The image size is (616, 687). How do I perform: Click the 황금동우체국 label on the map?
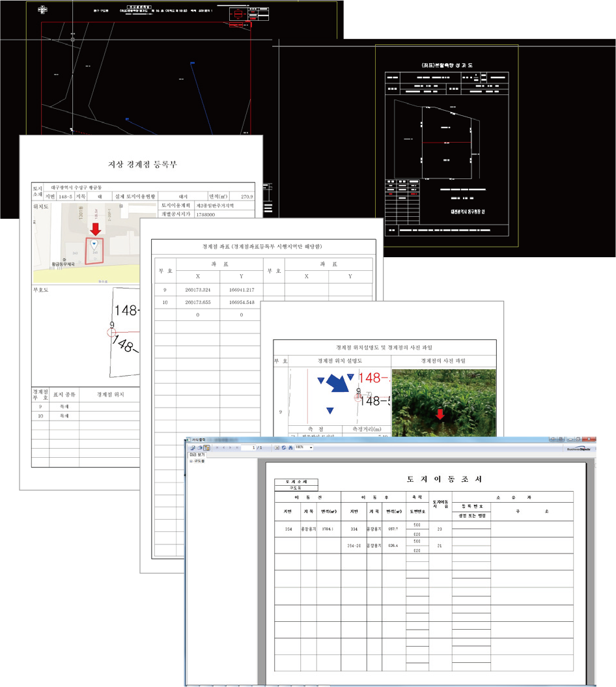[x=63, y=264]
